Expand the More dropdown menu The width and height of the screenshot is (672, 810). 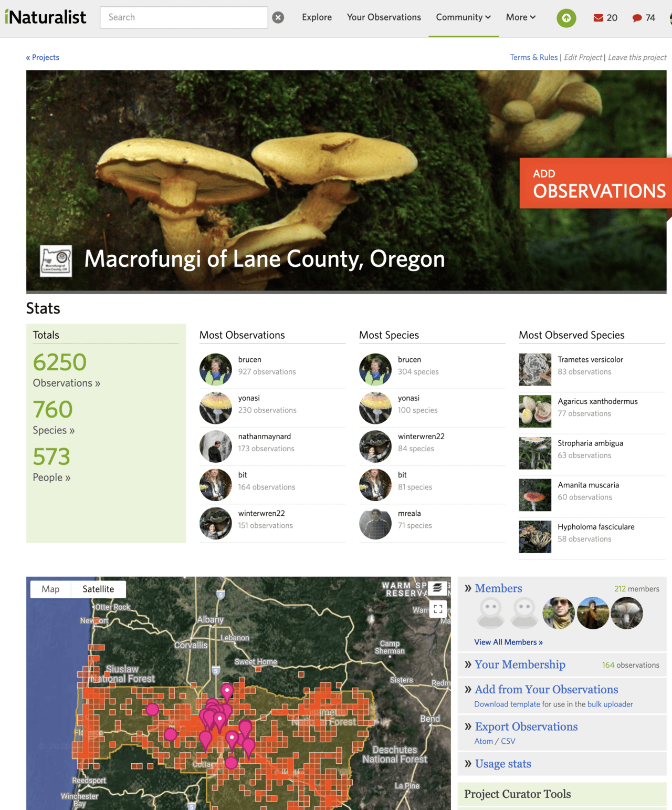click(x=521, y=17)
